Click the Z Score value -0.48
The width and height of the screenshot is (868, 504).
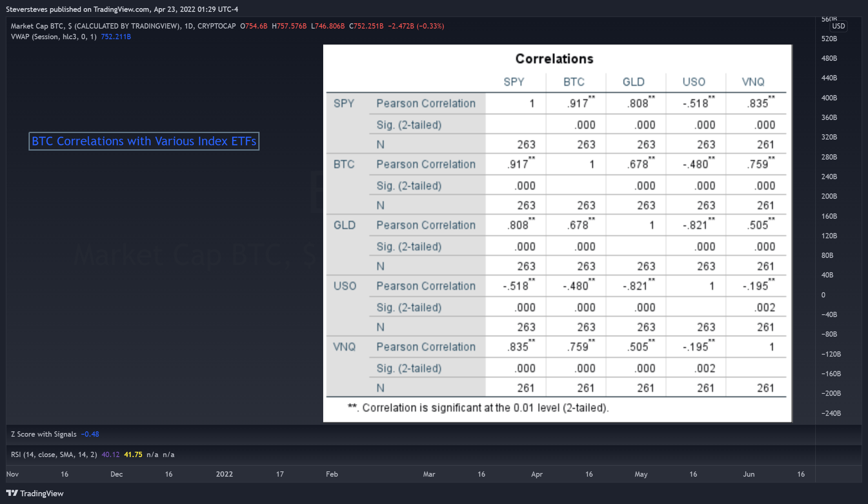(x=90, y=434)
